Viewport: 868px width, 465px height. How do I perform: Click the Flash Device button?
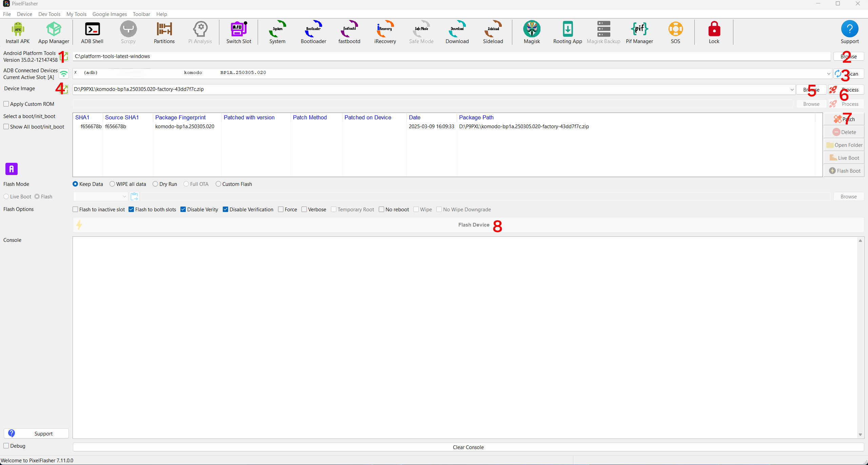[468, 225]
